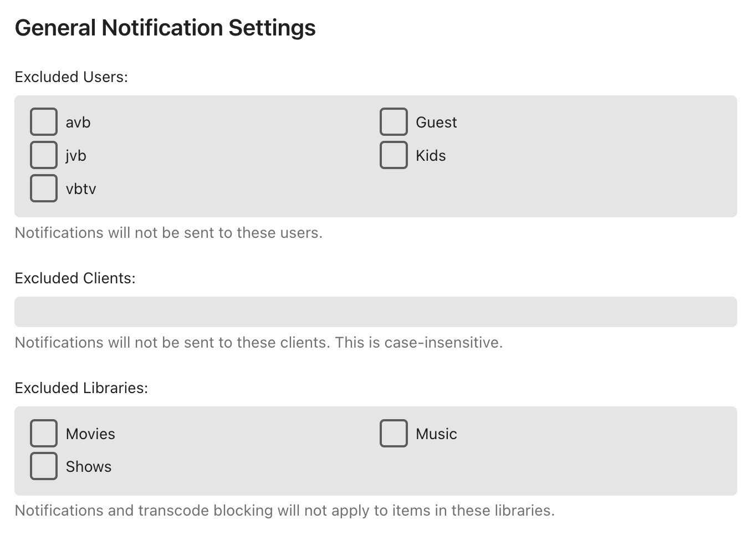Click the 'vbtv' user name label
756x550 pixels.
[81, 189]
